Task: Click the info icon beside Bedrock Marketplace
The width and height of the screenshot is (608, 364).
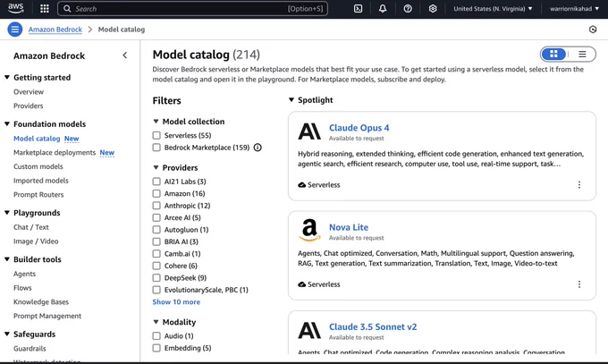Action: coord(258,148)
